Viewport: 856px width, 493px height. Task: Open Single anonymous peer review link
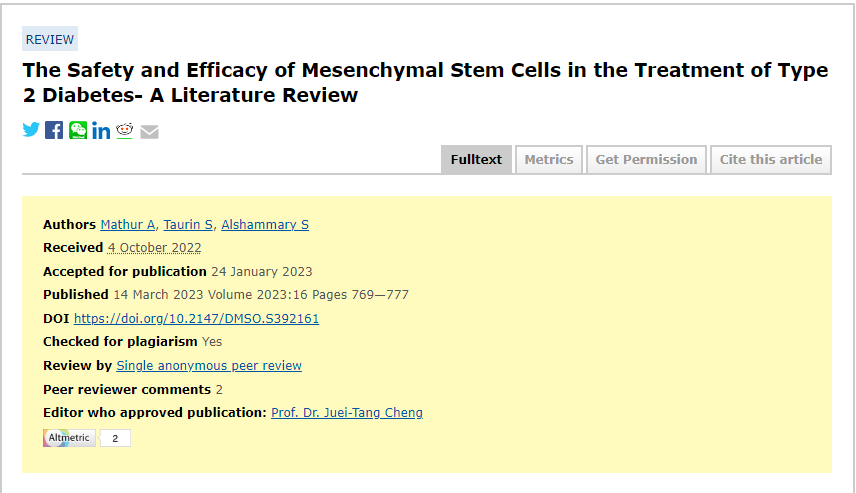coord(209,366)
